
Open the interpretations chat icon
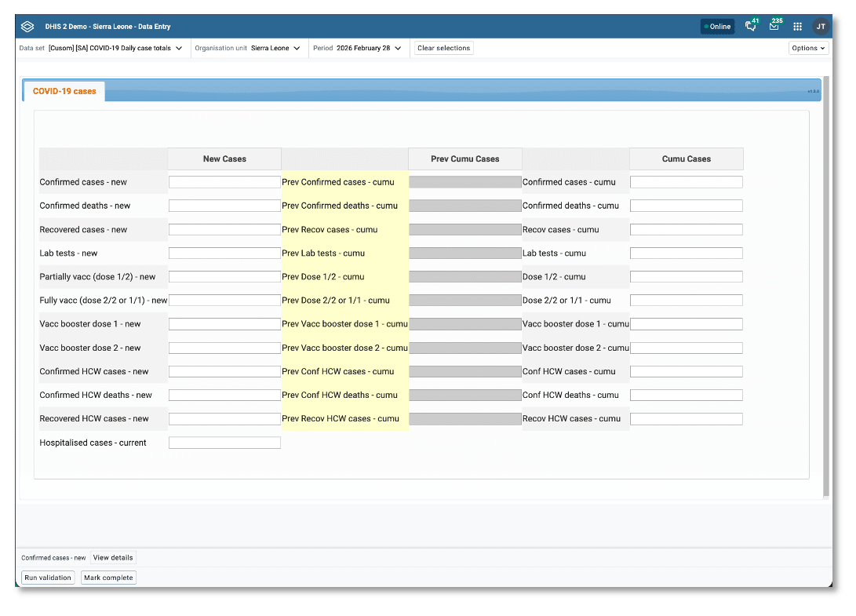point(751,27)
